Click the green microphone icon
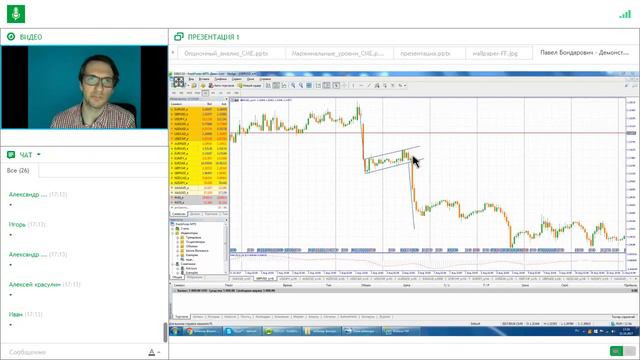The width and height of the screenshot is (640, 360). 16,13
